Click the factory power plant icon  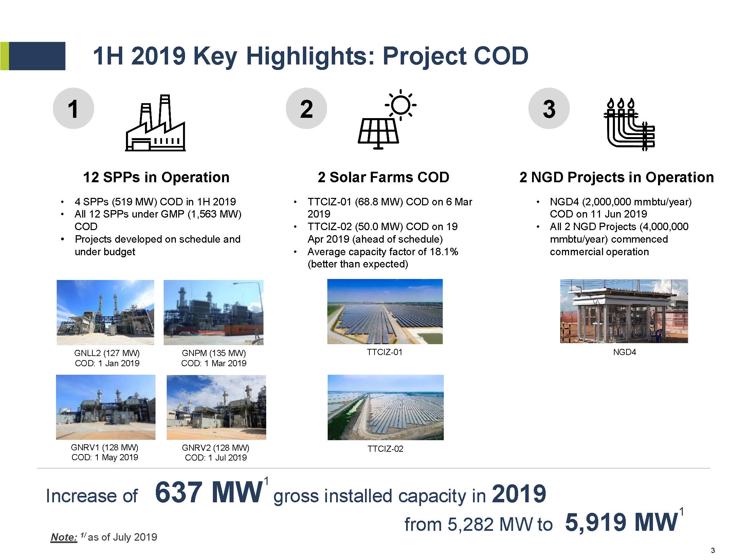[156, 123]
